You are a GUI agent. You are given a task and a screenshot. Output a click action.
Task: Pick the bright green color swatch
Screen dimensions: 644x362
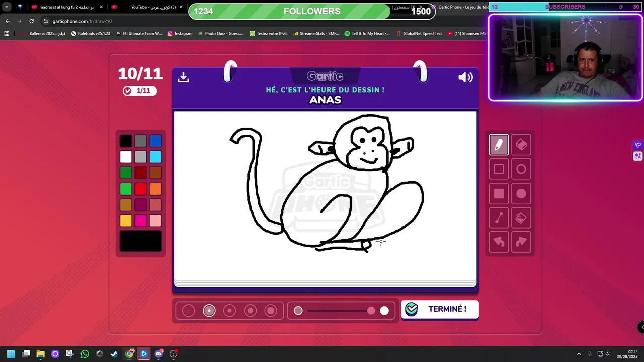point(126,189)
